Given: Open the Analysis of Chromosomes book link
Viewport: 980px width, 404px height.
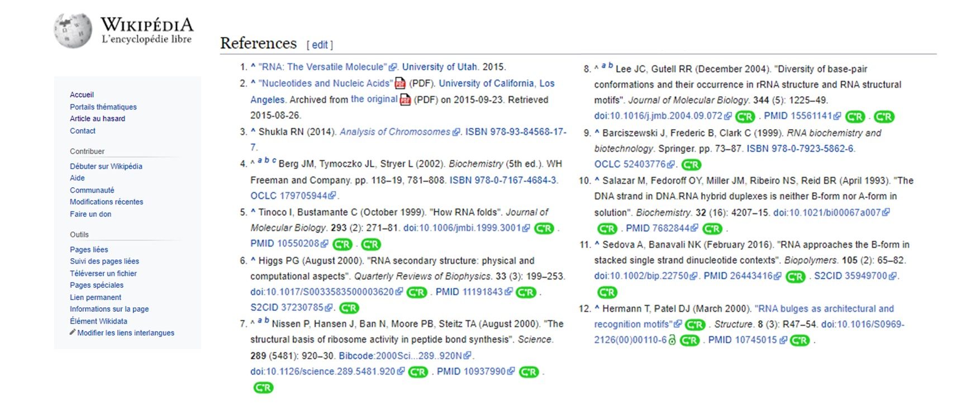Looking at the screenshot, I should click(394, 132).
